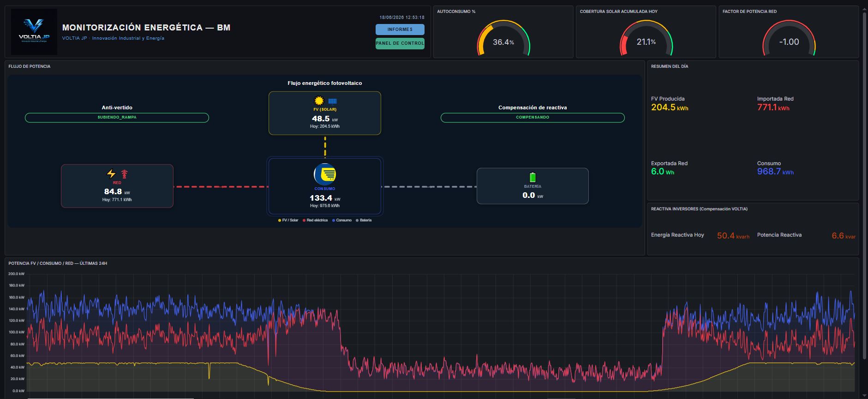Click the Hoy: 204.5 kWh text in FV card
868x399 pixels.
[x=325, y=126]
